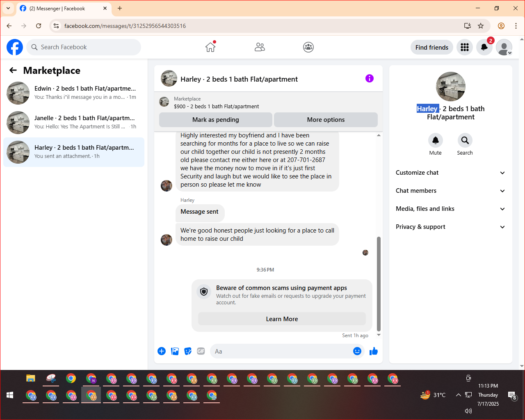
Task: Open more actions plus icon
Action: tap(162, 351)
